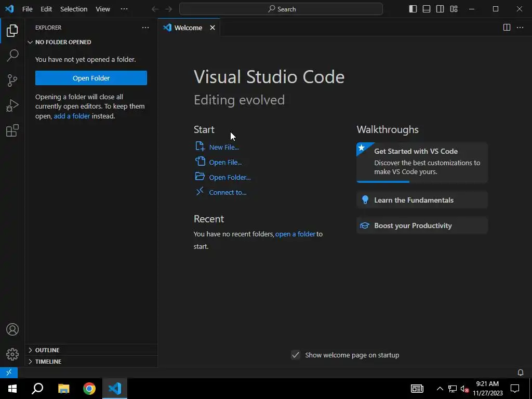This screenshot has height=399, width=532.
Task: Open Accounts menu in activity bar
Action: point(12,329)
